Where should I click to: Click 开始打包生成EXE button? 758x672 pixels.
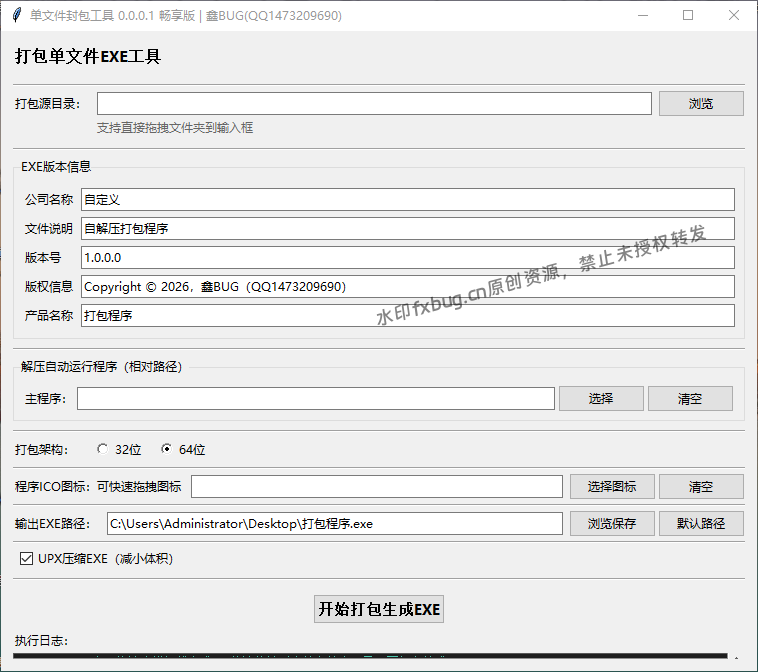[379, 609]
